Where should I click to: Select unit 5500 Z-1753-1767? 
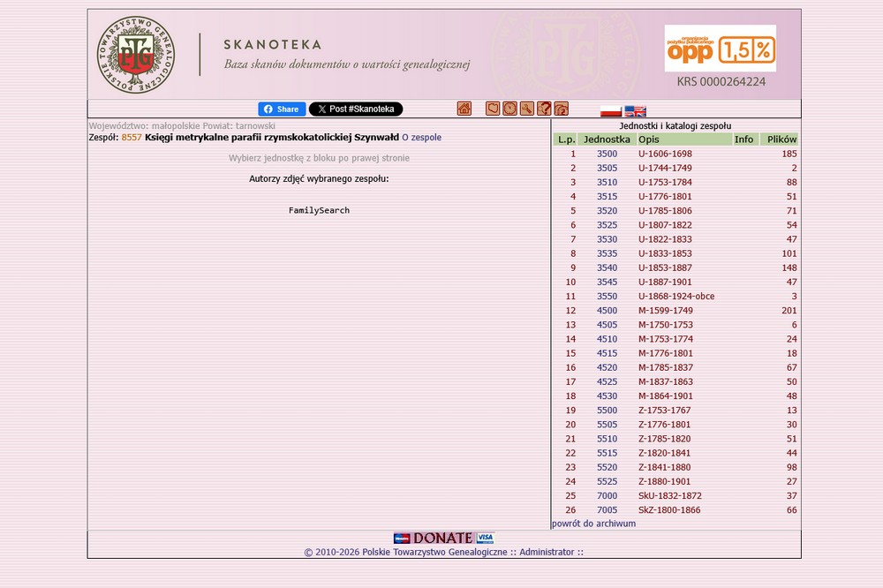coord(607,411)
